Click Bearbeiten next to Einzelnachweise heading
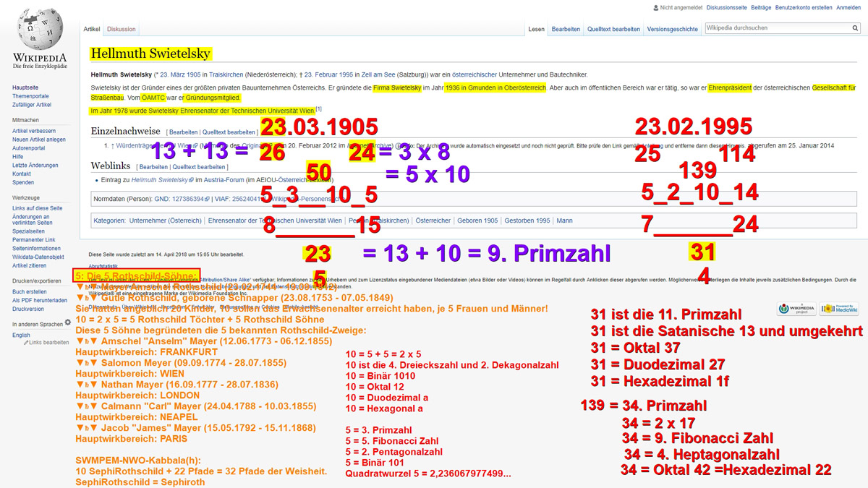 tap(184, 132)
